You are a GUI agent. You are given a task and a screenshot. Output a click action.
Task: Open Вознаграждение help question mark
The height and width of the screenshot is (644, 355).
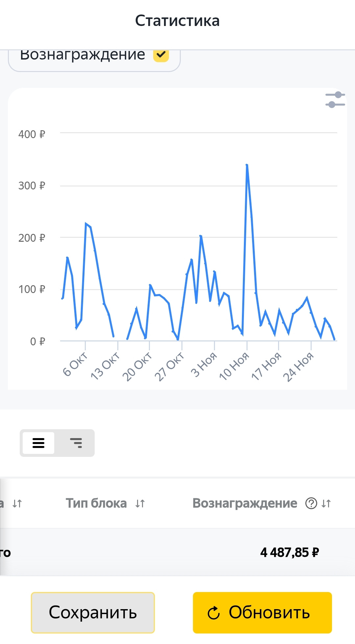(311, 503)
